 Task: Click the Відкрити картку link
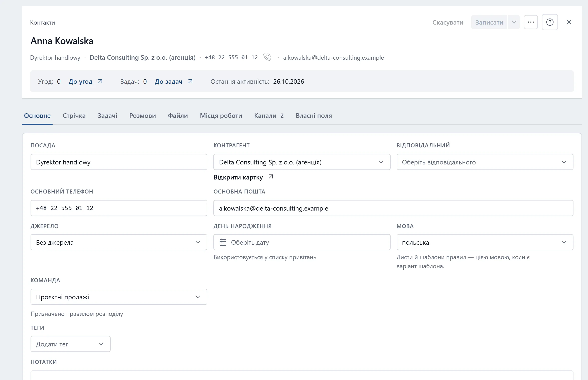click(x=238, y=177)
